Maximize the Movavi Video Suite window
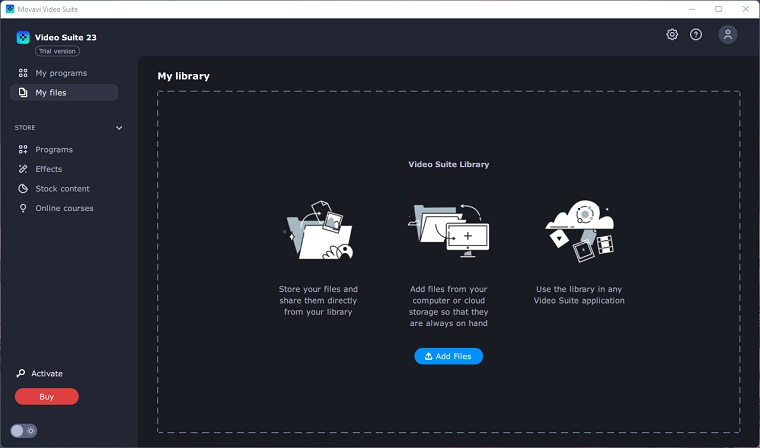Viewport: 760px width, 448px height. [718, 9]
